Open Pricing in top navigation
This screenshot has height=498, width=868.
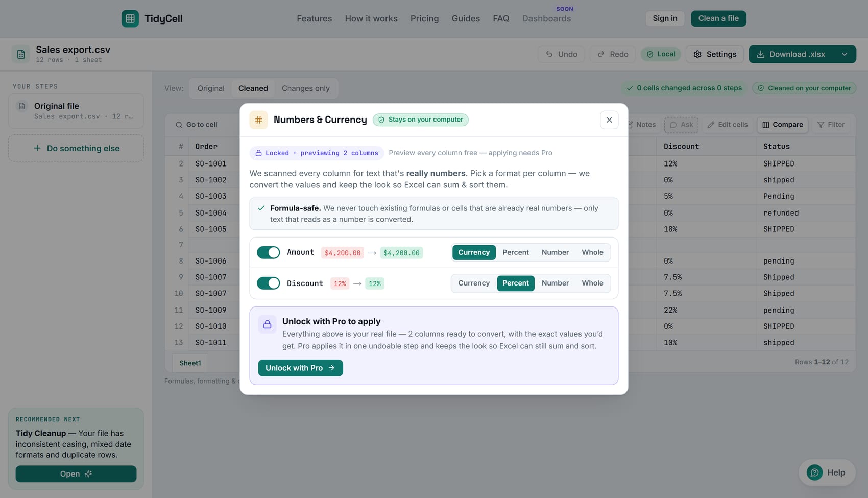[x=424, y=18]
